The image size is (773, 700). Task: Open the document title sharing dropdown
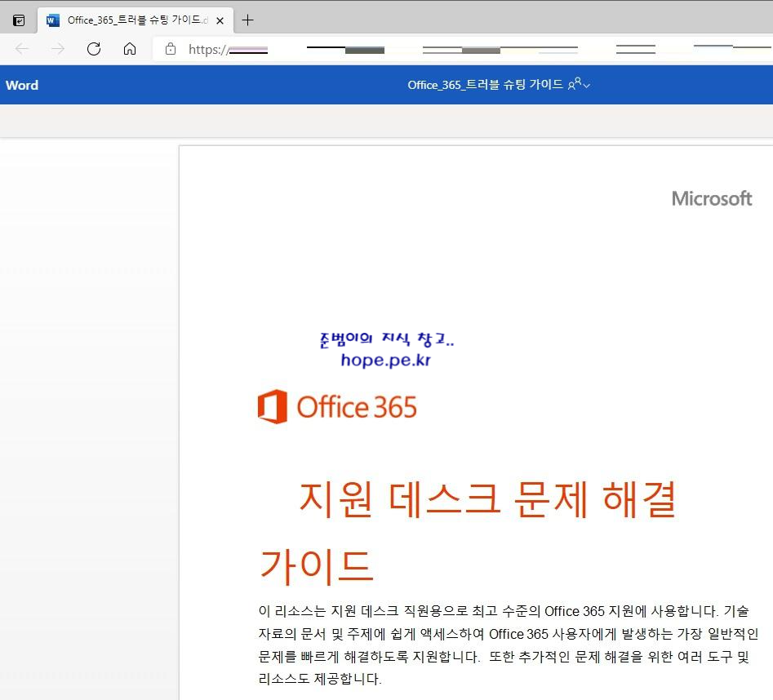[579, 84]
